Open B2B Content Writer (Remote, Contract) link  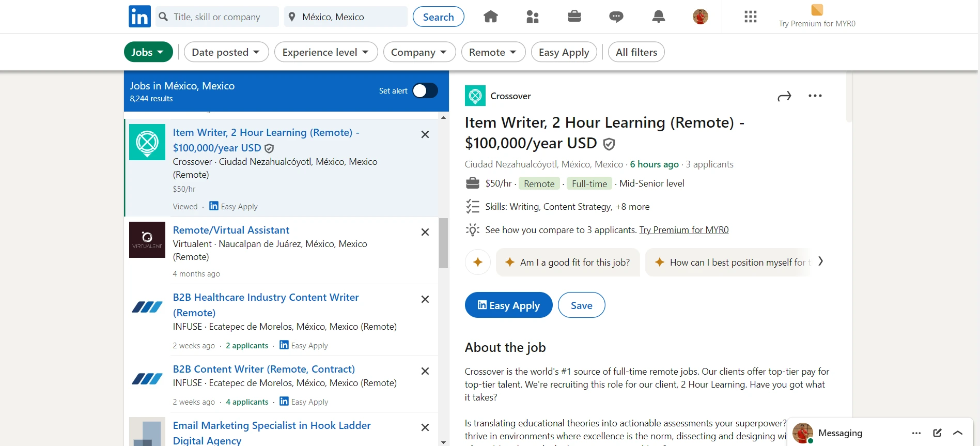(264, 369)
